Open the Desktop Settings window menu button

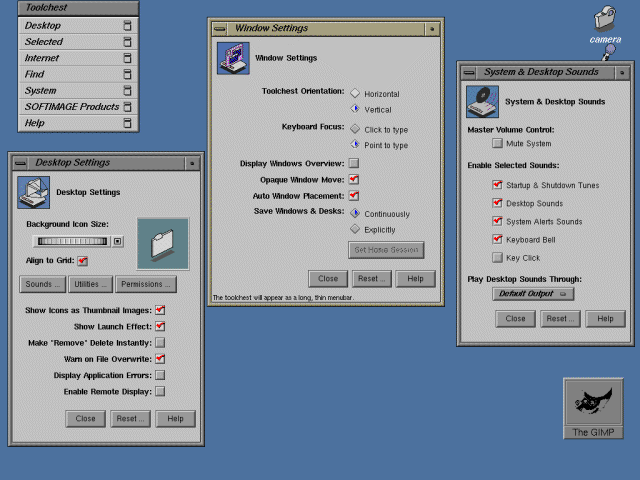pyautogui.click(x=21, y=163)
